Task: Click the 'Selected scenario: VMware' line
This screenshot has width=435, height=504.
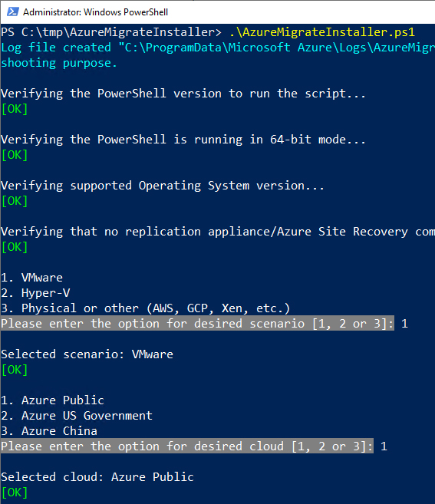Action: (87, 354)
